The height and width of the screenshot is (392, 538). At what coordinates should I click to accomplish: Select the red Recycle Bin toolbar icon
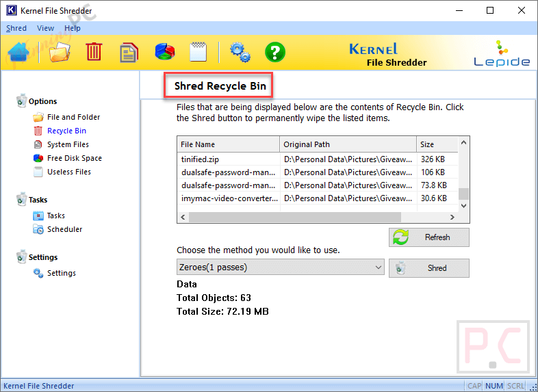tap(94, 52)
